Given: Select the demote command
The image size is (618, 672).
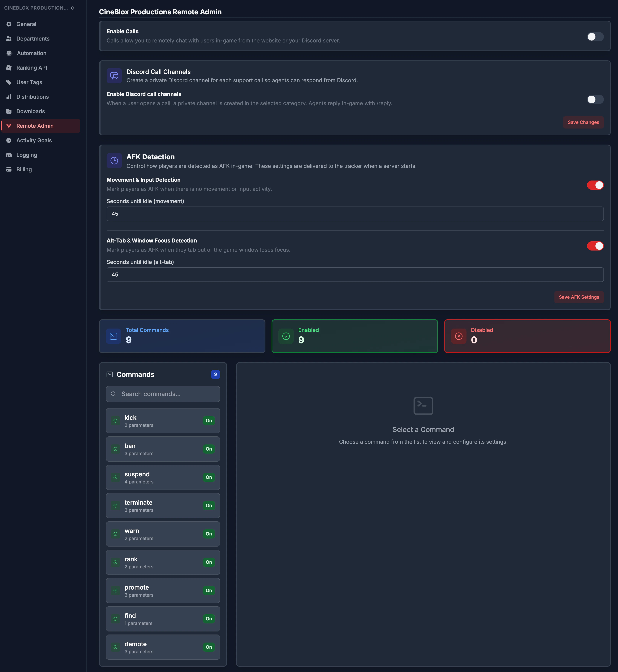Looking at the screenshot, I should [x=163, y=647].
